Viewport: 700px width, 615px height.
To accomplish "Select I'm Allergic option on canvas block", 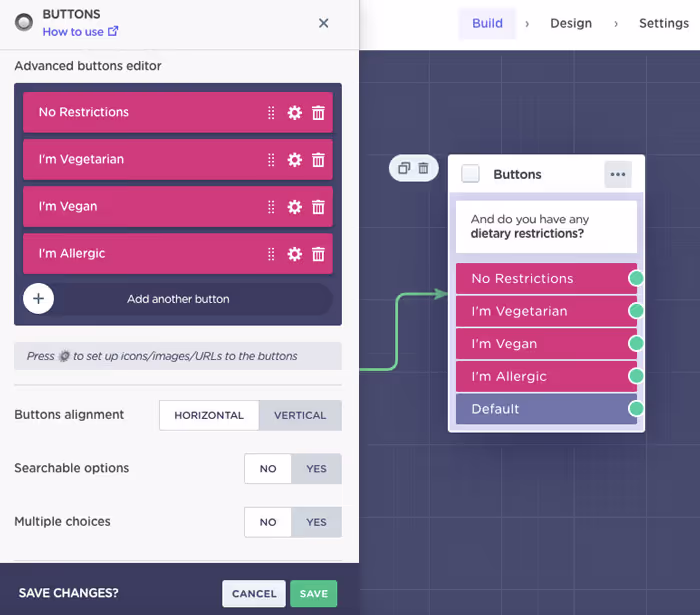I will (x=546, y=376).
